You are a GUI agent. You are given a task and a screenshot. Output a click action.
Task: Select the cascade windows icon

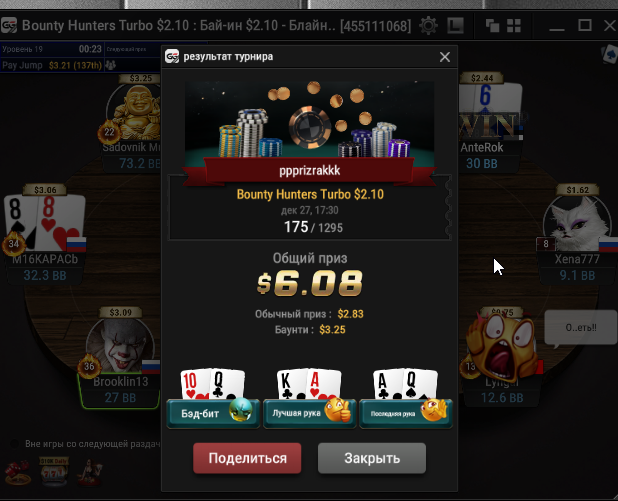tap(492, 26)
